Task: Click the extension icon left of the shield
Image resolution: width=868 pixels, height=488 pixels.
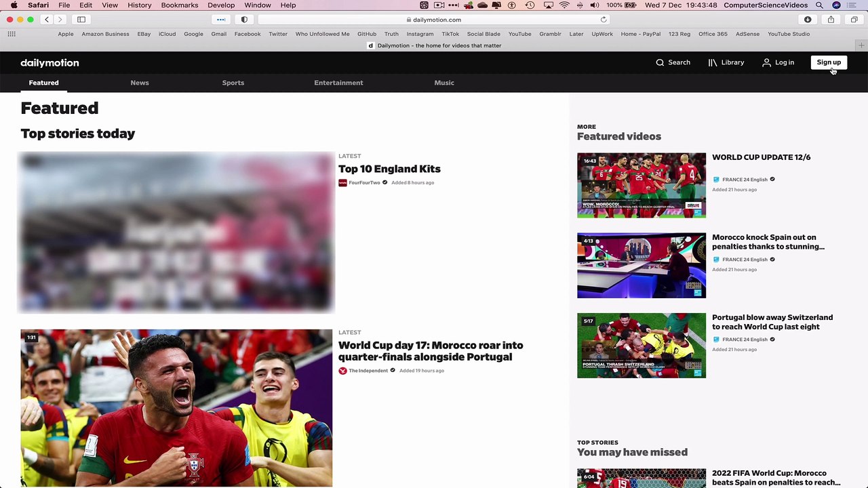Action: tap(221, 20)
